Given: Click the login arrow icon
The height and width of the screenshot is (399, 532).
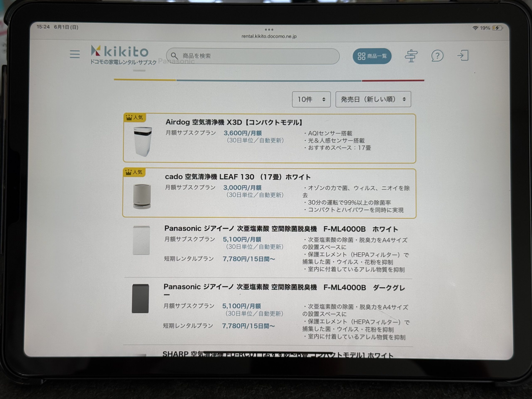Looking at the screenshot, I should tap(463, 55).
